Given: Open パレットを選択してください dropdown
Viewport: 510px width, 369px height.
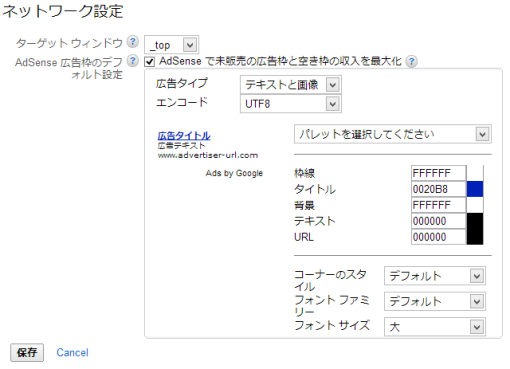Looking at the screenshot, I should (393, 134).
